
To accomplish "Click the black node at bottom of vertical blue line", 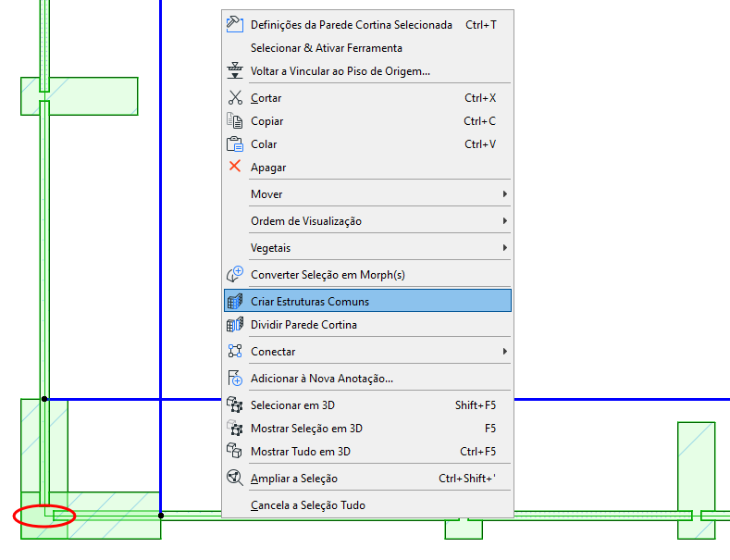I will point(161,516).
